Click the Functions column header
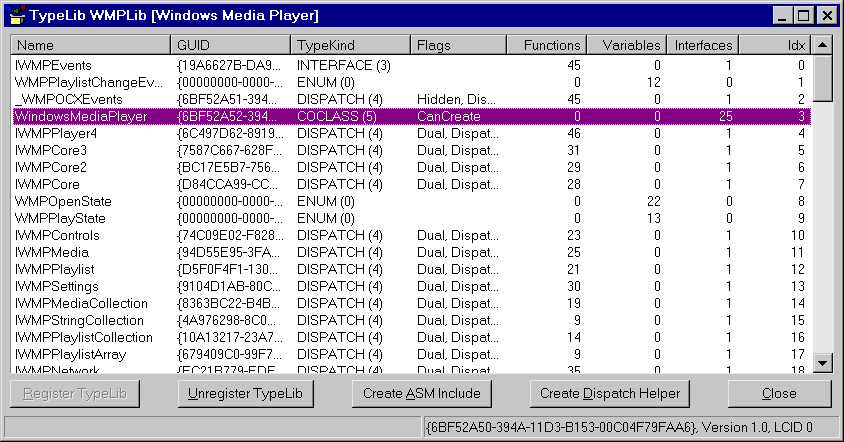The height and width of the screenshot is (442, 844). tap(546, 45)
